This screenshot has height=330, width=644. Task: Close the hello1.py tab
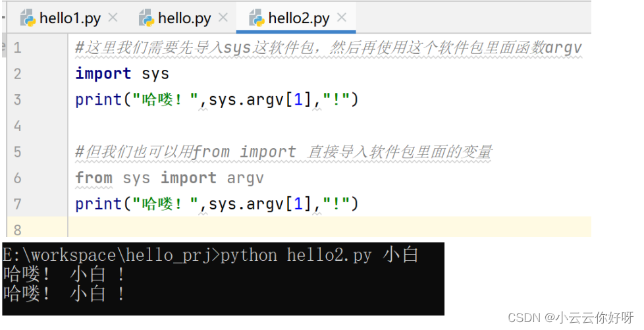click(x=113, y=18)
